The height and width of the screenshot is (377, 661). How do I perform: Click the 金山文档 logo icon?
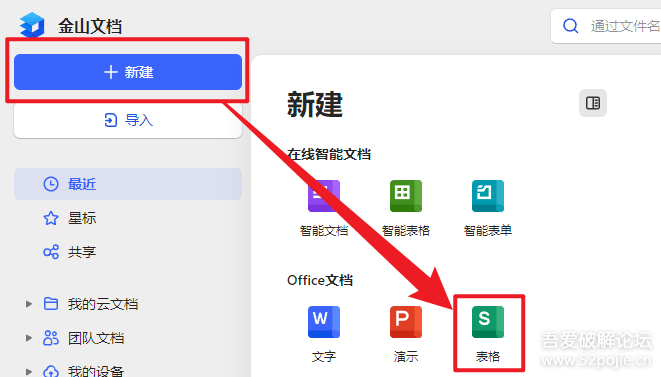point(32,25)
